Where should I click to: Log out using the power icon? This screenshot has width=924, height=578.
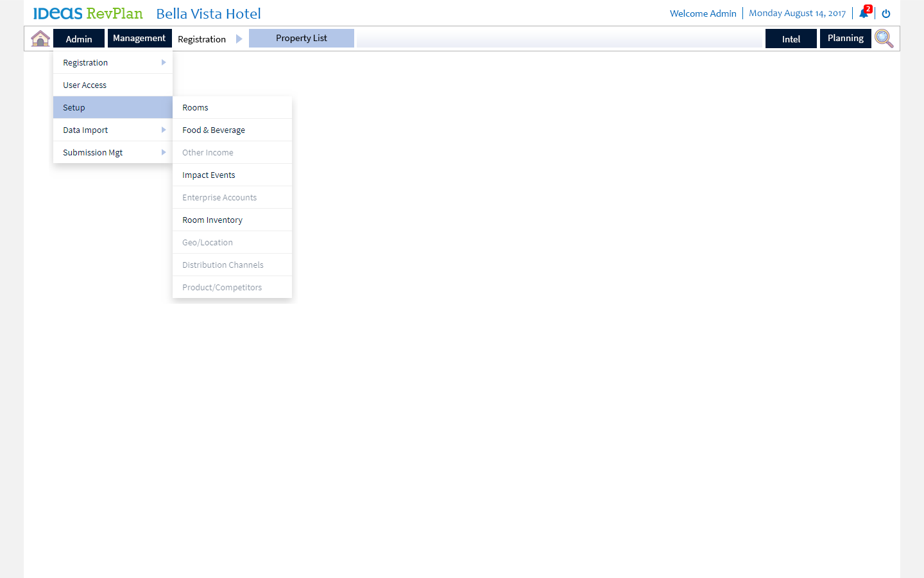click(x=886, y=13)
